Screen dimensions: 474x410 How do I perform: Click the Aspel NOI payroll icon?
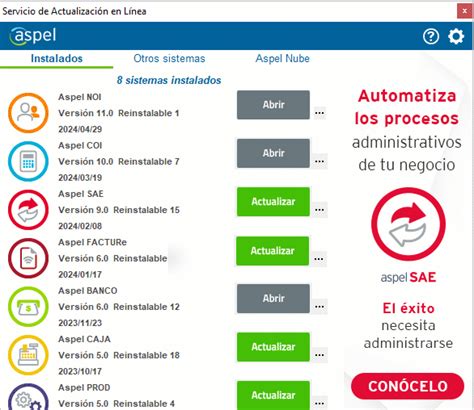28,113
